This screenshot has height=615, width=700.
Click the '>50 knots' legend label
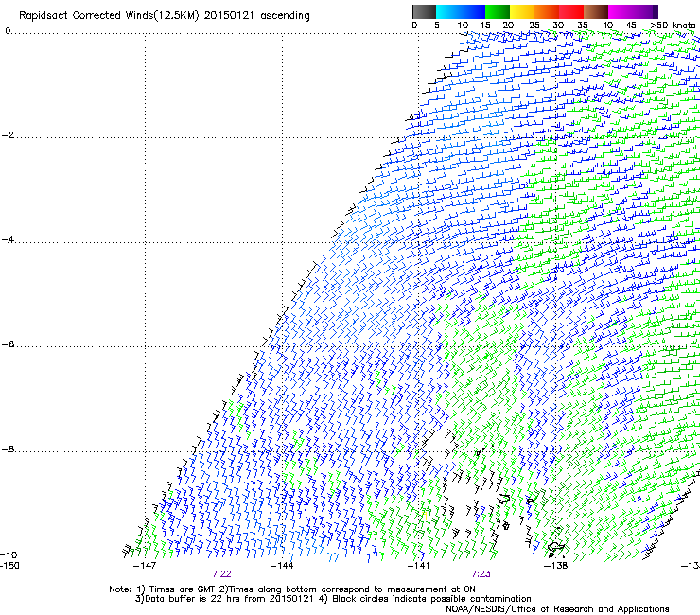673,26
